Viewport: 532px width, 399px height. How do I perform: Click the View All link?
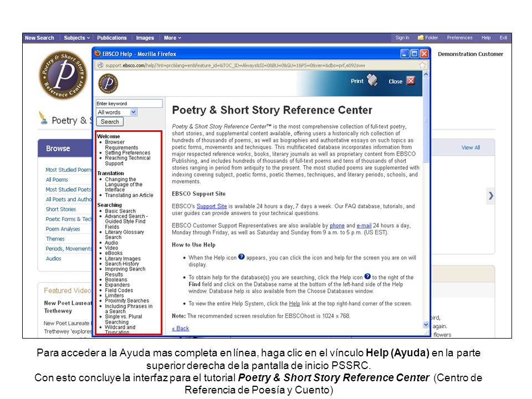[470, 147]
